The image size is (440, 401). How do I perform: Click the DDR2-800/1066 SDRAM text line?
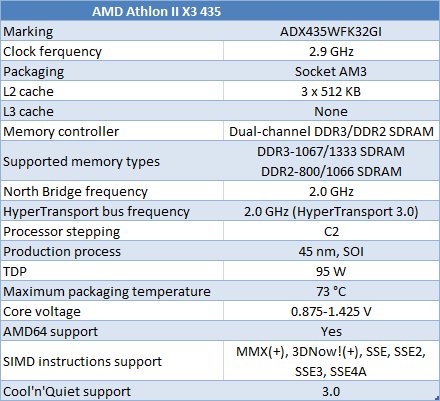(x=331, y=171)
